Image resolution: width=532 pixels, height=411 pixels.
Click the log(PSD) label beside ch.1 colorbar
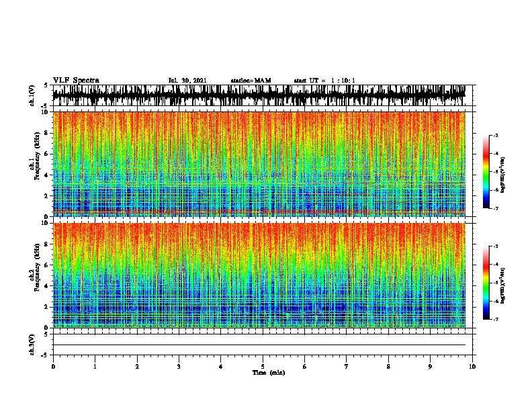[502, 175]
